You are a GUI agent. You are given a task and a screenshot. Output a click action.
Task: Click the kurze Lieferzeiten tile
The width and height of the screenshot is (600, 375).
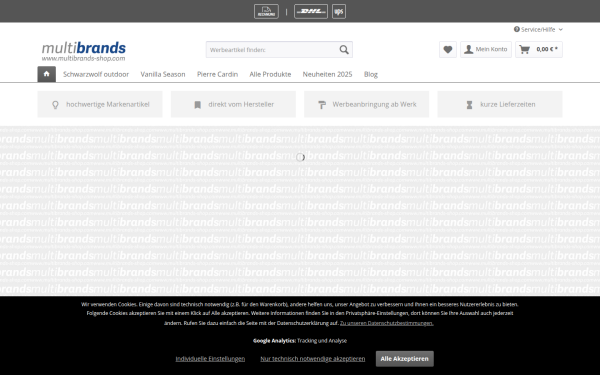tap(500, 104)
